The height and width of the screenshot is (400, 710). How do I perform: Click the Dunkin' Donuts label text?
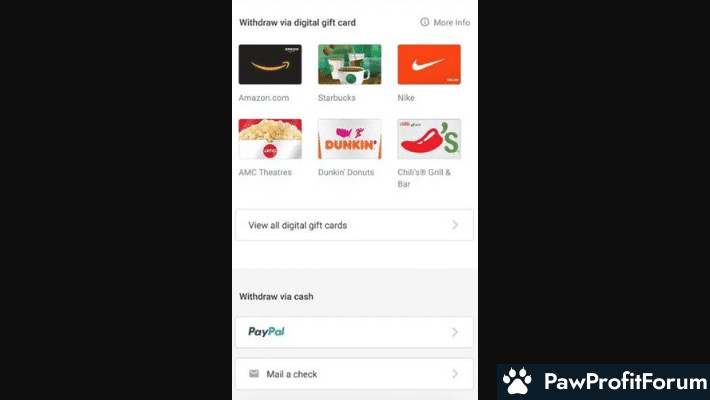click(346, 172)
